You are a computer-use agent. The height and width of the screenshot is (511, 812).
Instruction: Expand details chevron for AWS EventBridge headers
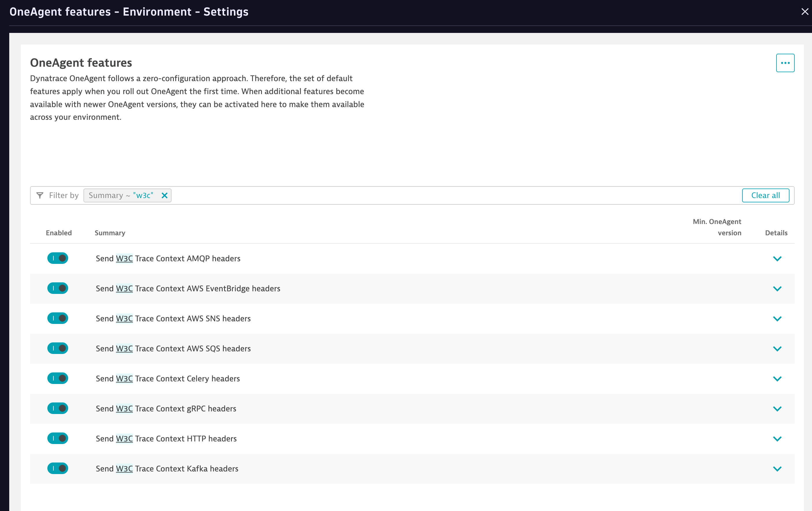pos(777,288)
